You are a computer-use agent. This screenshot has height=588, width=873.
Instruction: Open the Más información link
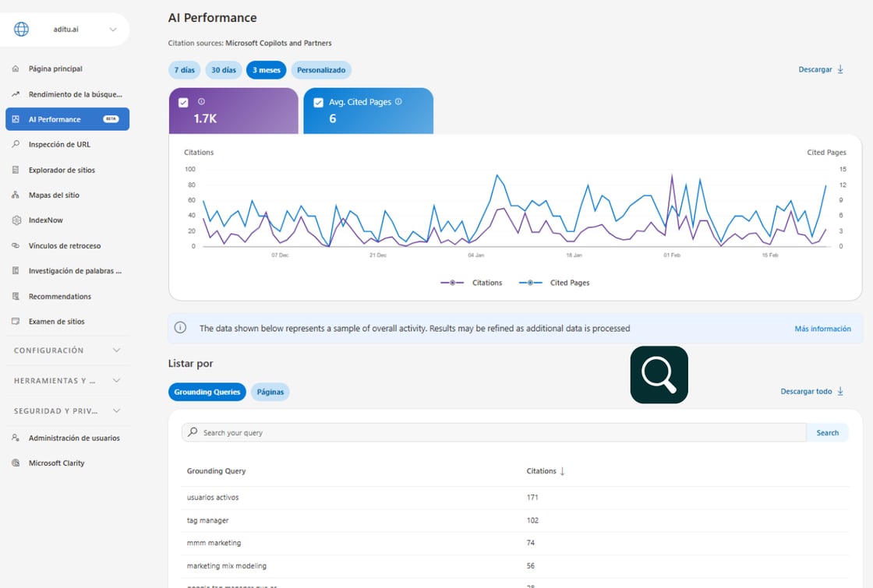coord(822,329)
